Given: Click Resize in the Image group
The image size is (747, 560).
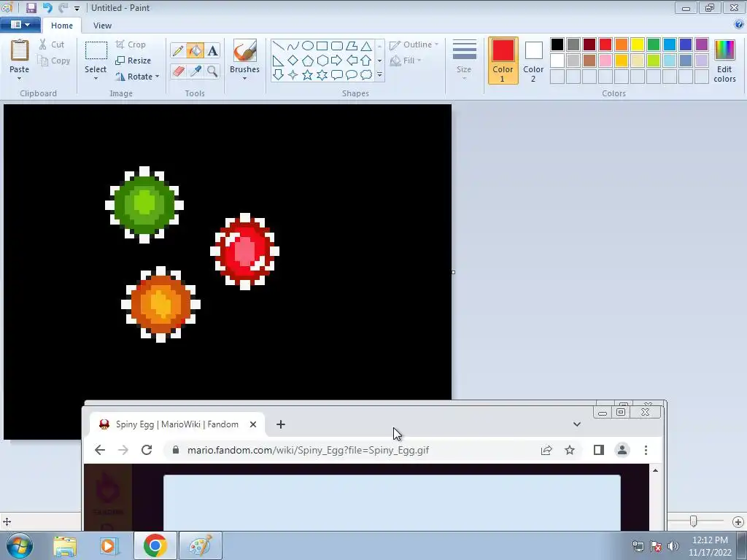Looking at the screenshot, I should [133, 61].
